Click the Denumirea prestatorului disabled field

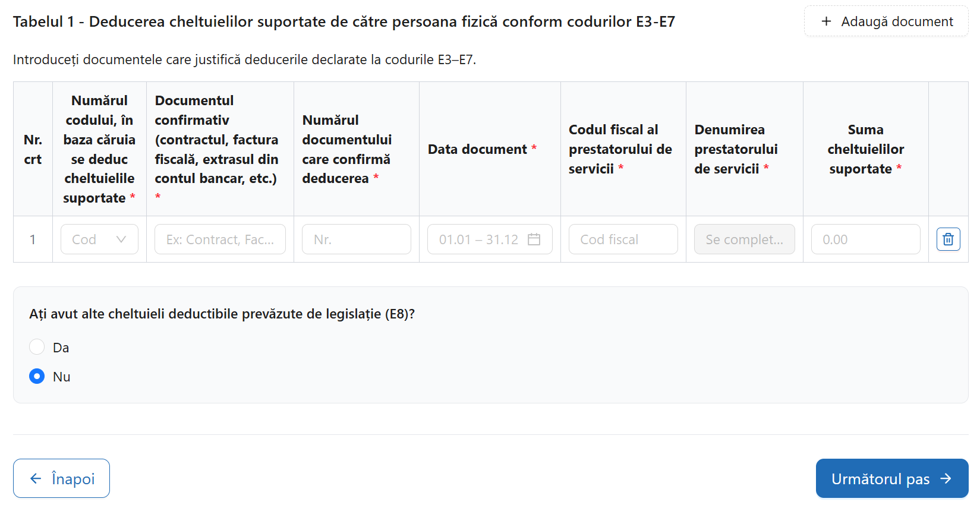[744, 239]
